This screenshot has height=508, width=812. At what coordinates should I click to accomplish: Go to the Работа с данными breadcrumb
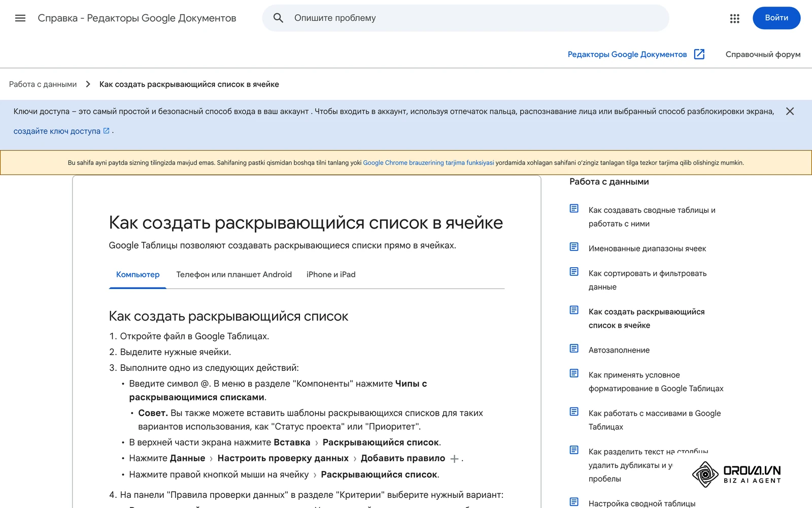tap(43, 84)
